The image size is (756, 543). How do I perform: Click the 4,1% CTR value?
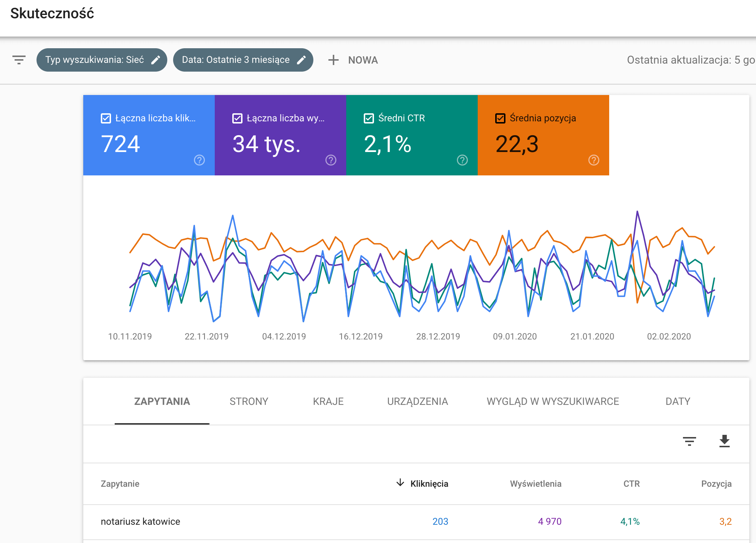click(630, 522)
